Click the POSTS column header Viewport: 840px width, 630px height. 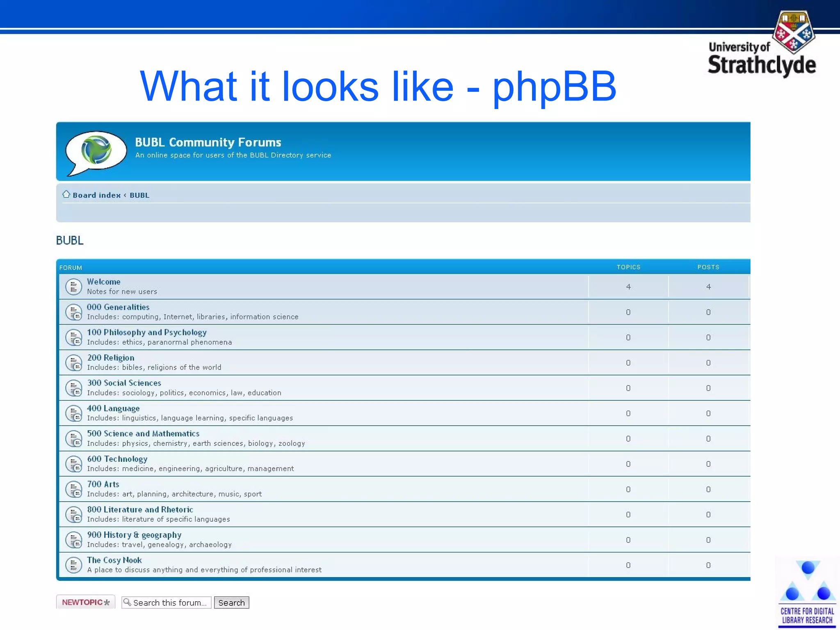(708, 267)
